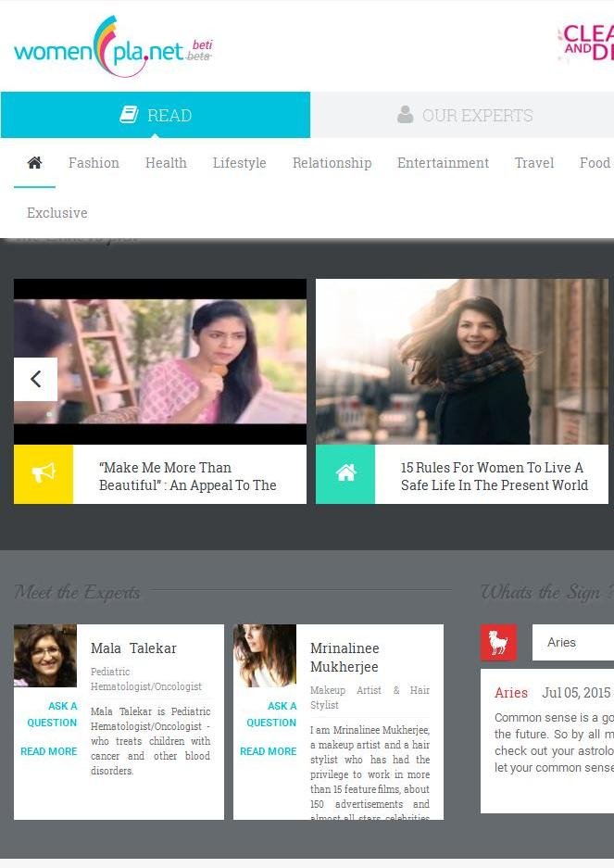This screenshot has height=868, width=614.
Task: Open the 15 Rules For Women article title
Action: point(494,476)
